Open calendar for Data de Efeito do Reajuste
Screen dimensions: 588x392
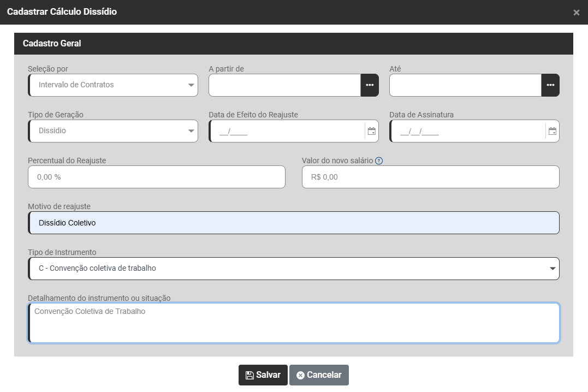click(x=371, y=131)
